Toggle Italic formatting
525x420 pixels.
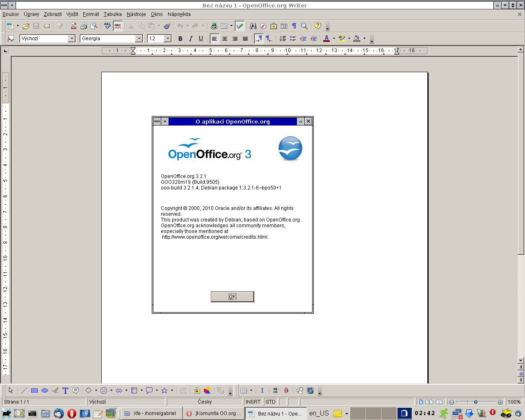pos(191,39)
